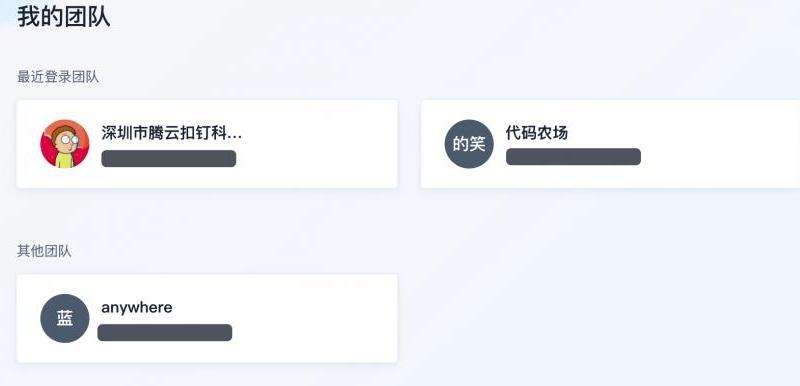Select the 其他团队 section label
Screen dimensions: 800x386
point(44,251)
